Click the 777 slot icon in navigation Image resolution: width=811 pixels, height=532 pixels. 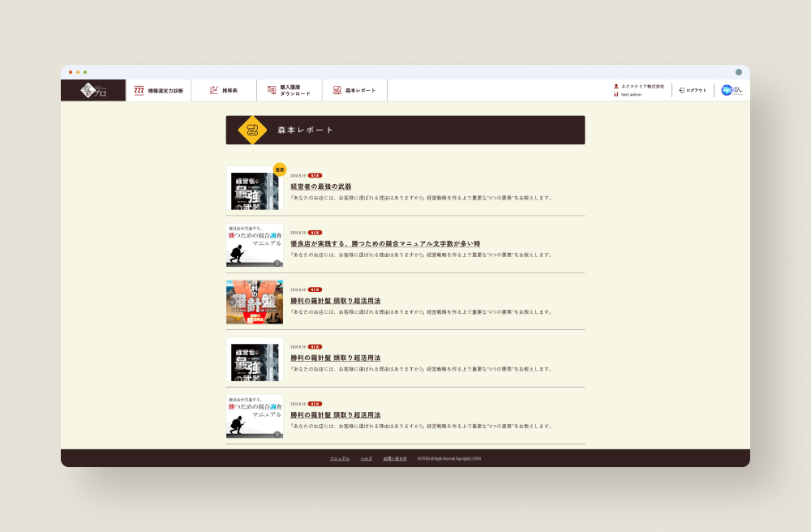click(x=139, y=90)
